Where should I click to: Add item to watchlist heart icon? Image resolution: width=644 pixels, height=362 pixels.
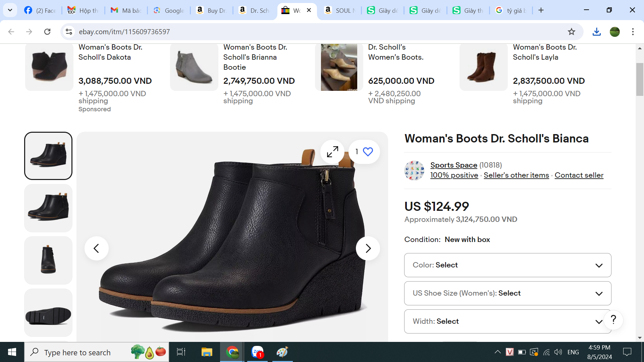click(368, 152)
